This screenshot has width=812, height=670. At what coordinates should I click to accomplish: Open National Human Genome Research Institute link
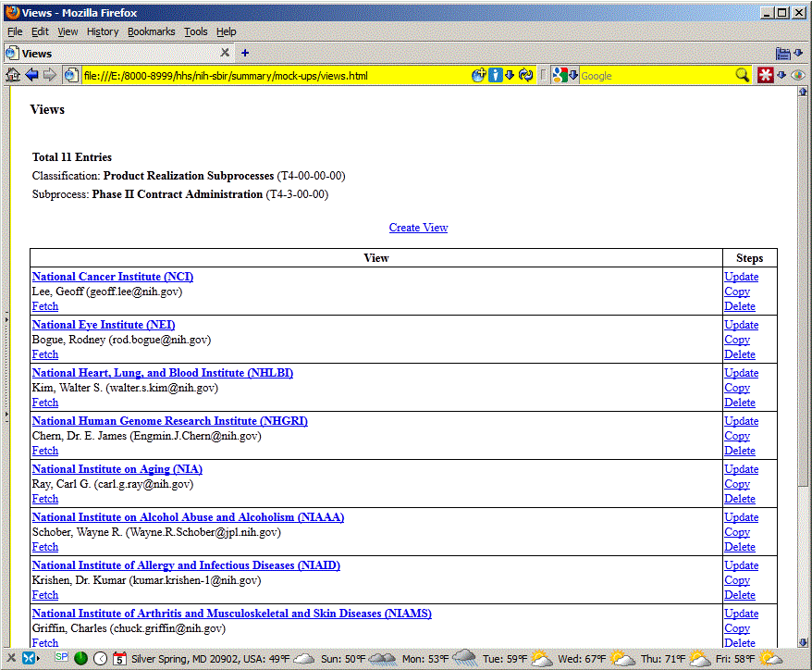coord(170,421)
